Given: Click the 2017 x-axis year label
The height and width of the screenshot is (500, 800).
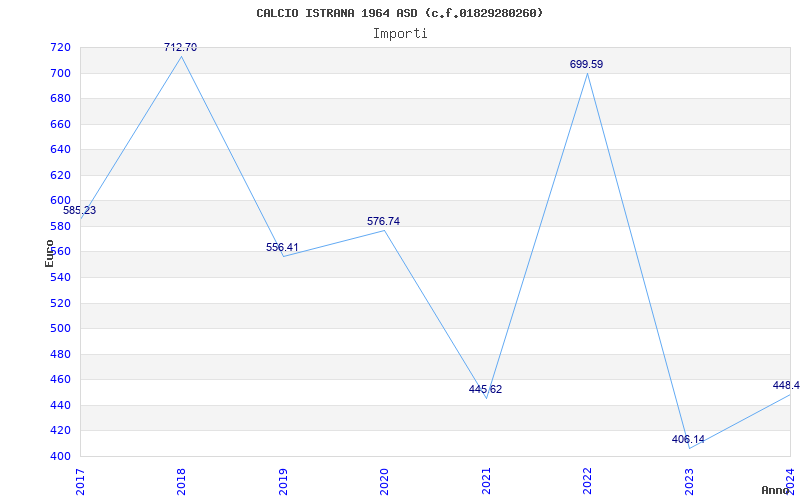Looking at the screenshot, I should (81, 482).
